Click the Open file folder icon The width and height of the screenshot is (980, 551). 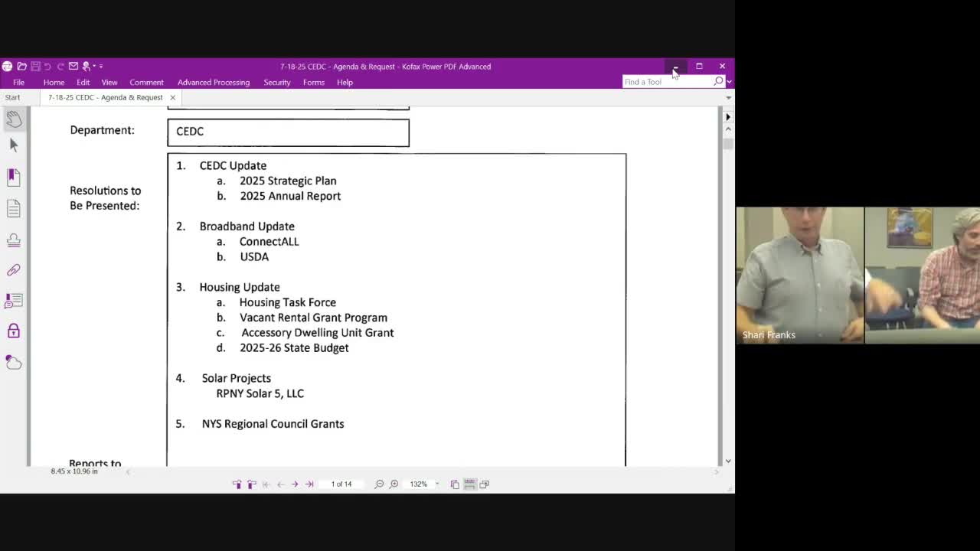coord(21,67)
